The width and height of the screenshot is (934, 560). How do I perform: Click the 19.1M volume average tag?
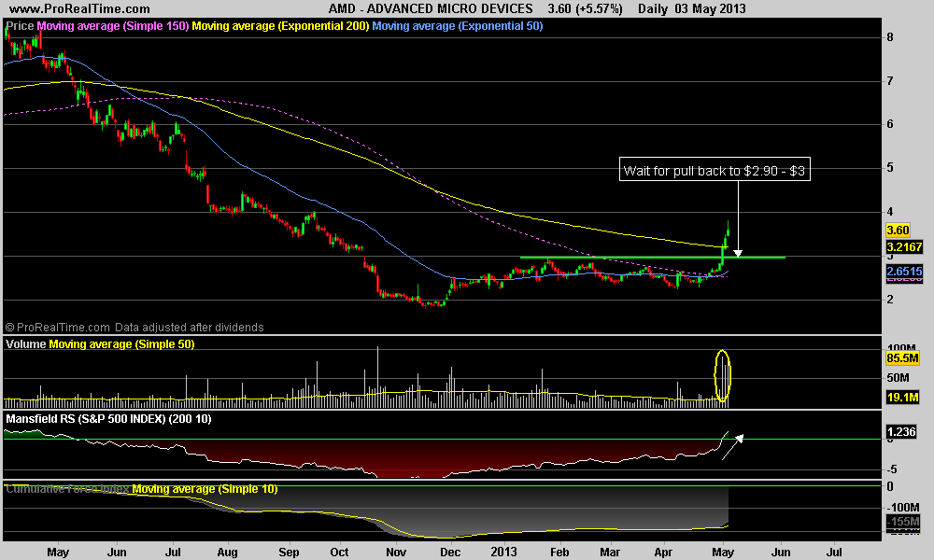click(902, 397)
